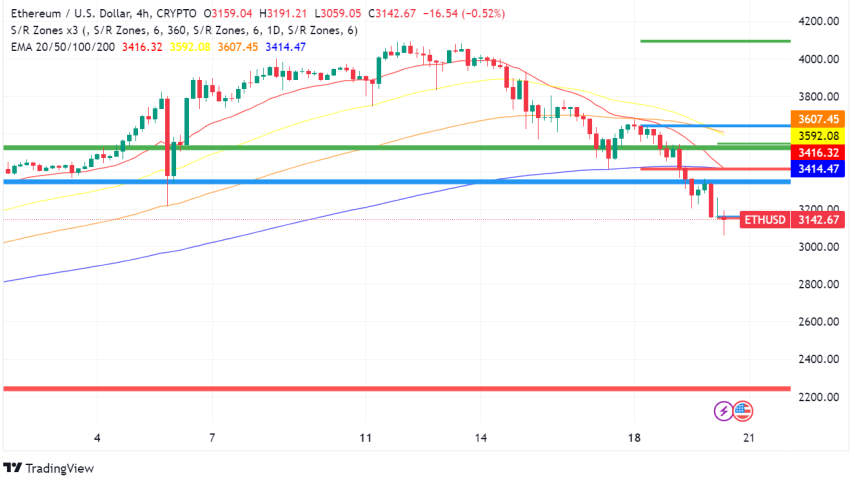Click the ETHUSD last price label
852x485 pixels.
click(x=765, y=220)
